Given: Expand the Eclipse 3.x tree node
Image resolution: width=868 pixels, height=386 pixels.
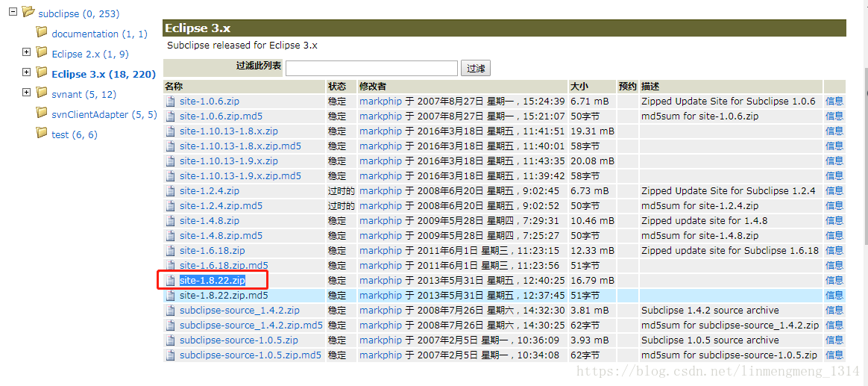Looking at the screenshot, I should coord(26,72).
